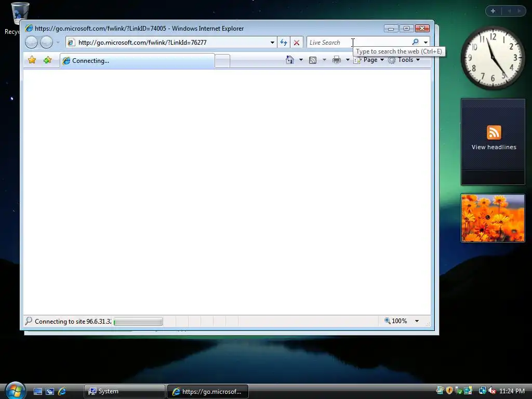The height and width of the screenshot is (399, 532).
Task: Select the Connecting... tab
Action: coord(137,61)
